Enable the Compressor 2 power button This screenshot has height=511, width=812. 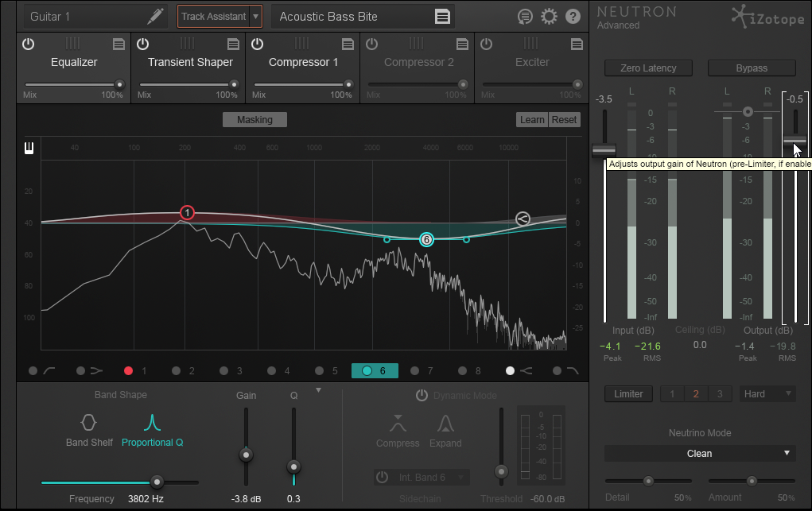coord(372,44)
